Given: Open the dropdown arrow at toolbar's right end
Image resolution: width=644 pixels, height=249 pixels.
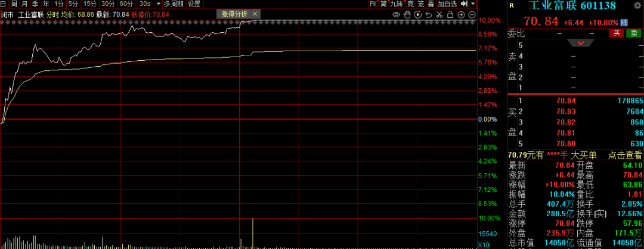Looking at the screenshot, I should tap(473, 4).
